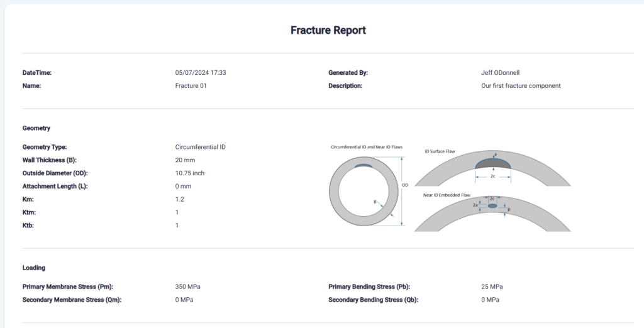Image resolution: width=644 pixels, height=328 pixels.
Task: Click the Fracture Report title
Action: (328, 30)
